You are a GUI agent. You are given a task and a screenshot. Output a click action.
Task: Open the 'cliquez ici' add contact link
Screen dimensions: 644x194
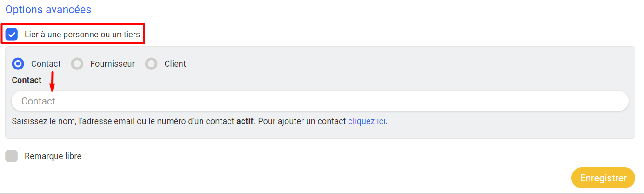pyautogui.click(x=367, y=122)
